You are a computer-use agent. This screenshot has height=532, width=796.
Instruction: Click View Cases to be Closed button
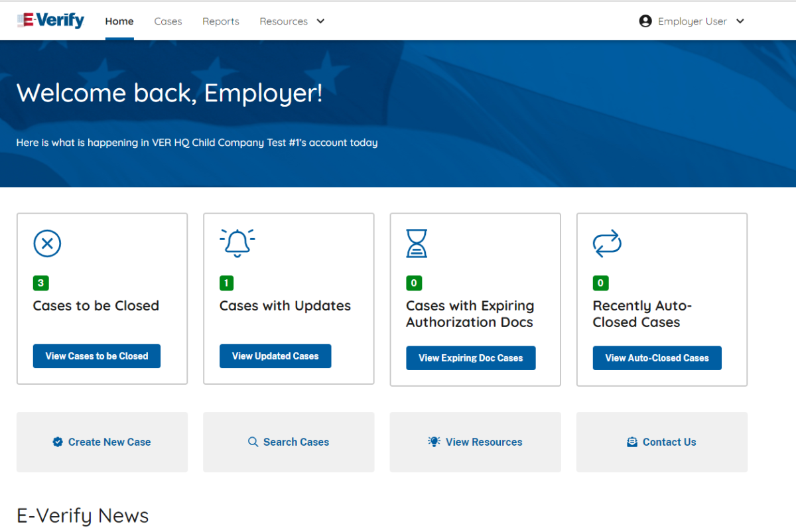97,356
